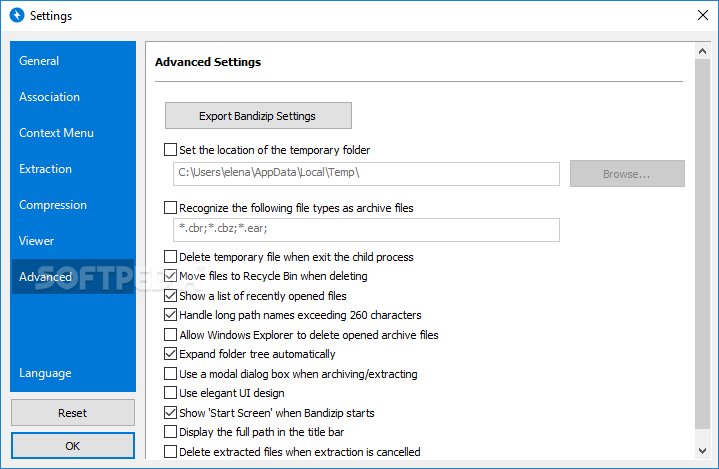Click the archive file types input field
Screen dimensions: 719x469
[366, 230]
